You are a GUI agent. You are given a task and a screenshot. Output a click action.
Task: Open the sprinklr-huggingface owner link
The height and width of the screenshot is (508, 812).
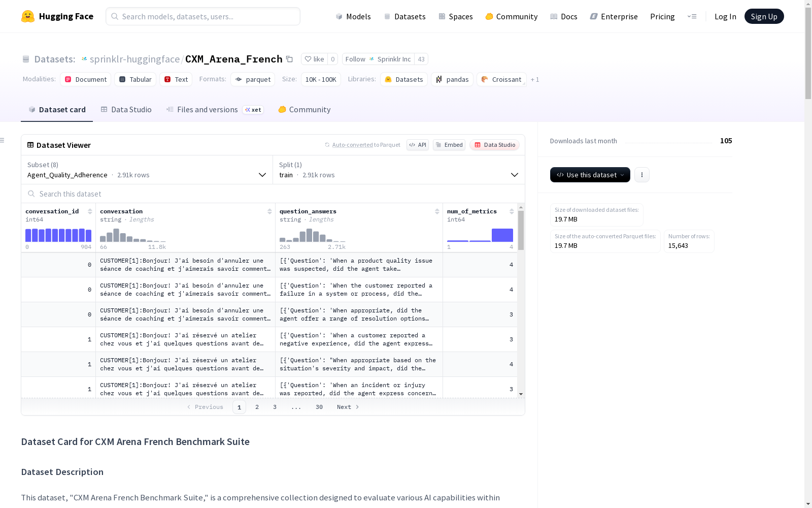[134, 59]
